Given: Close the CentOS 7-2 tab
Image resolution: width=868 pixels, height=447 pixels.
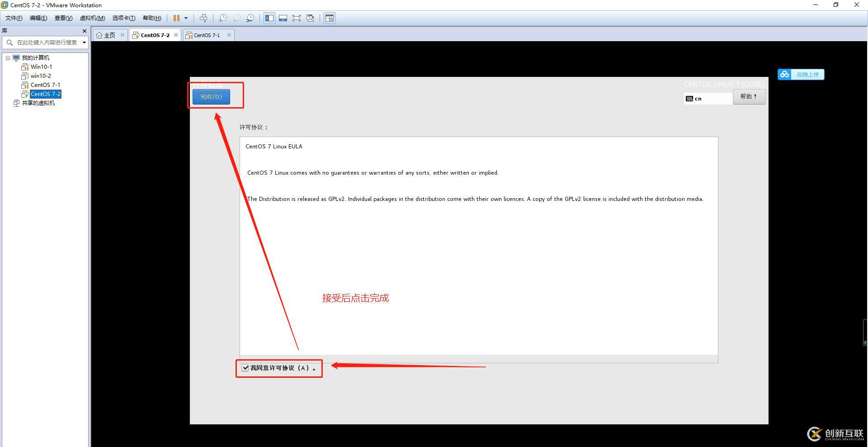Looking at the screenshot, I should tap(176, 35).
